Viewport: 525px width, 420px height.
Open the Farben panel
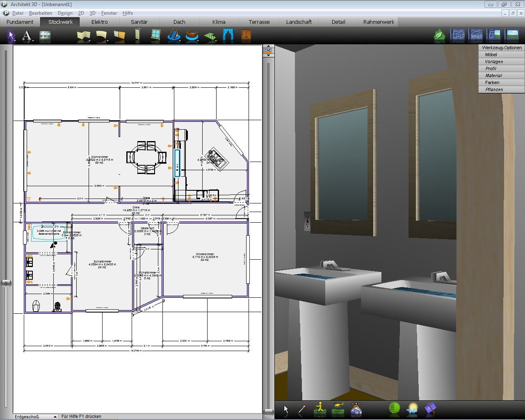(x=502, y=82)
